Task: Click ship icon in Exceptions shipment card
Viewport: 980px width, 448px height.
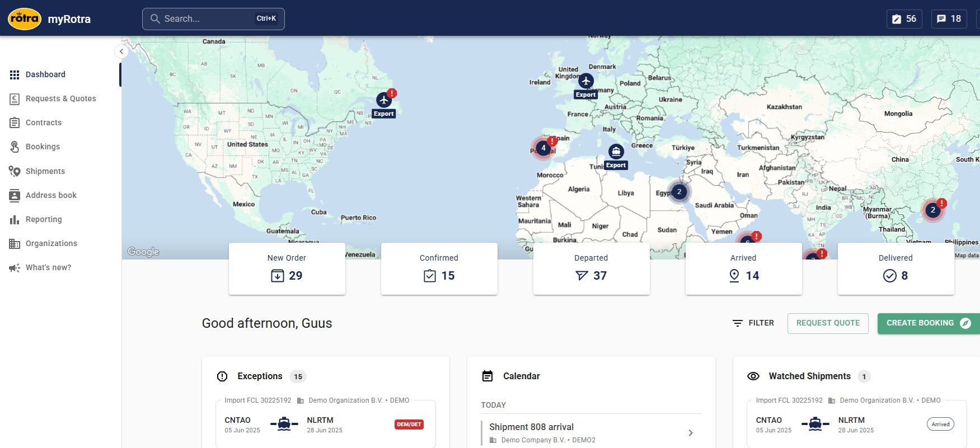Action: (284, 424)
